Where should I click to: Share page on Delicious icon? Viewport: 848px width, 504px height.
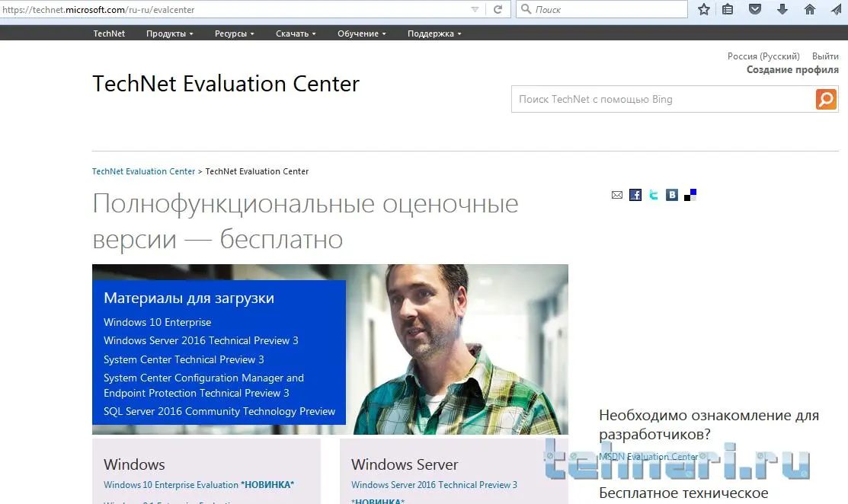click(690, 195)
